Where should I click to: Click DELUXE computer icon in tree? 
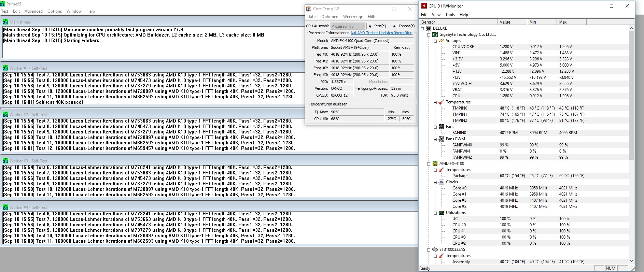[x=429, y=28]
